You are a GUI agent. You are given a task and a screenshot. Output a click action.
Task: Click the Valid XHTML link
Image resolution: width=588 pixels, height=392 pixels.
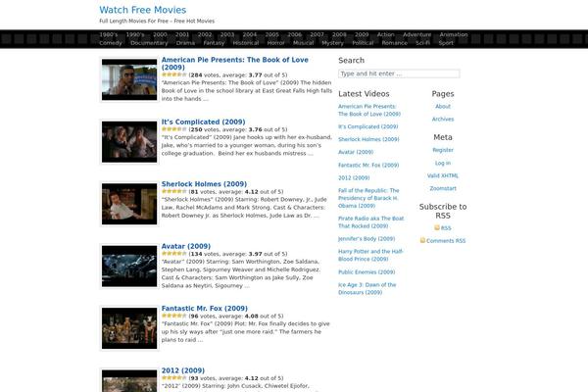coord(443,175)
